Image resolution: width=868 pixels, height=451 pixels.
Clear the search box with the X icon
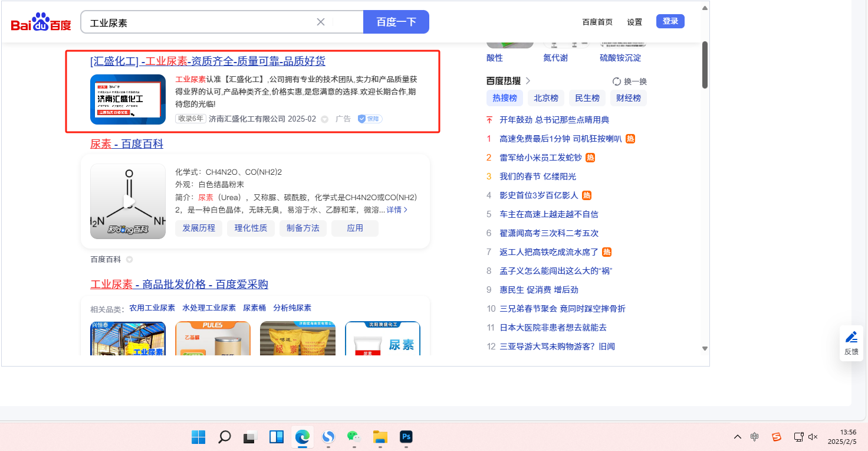(x=321, y=22)
